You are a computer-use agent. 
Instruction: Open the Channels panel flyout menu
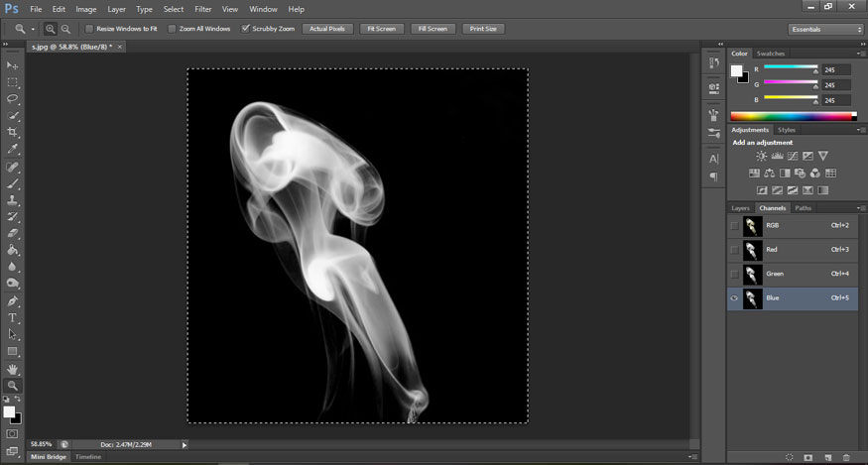(861, 208)
